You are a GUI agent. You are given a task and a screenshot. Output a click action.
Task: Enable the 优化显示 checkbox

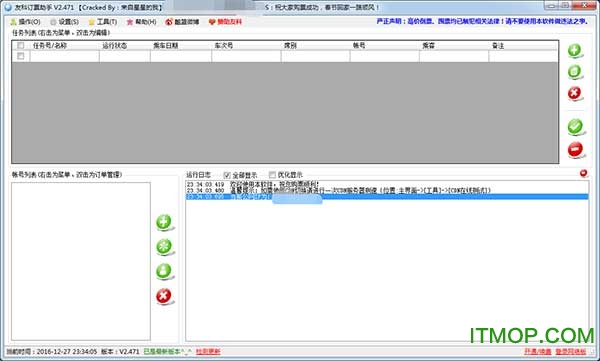[272, 175]
